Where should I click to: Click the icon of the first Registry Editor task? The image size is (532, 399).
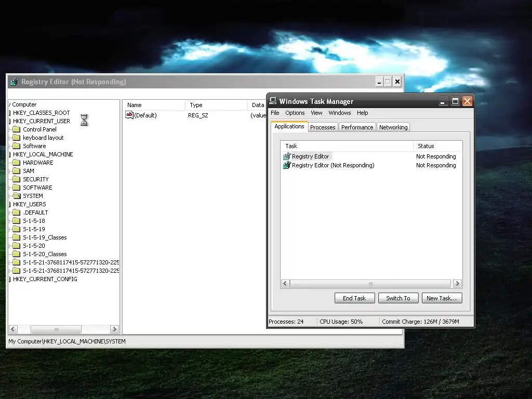pos(287,156)
